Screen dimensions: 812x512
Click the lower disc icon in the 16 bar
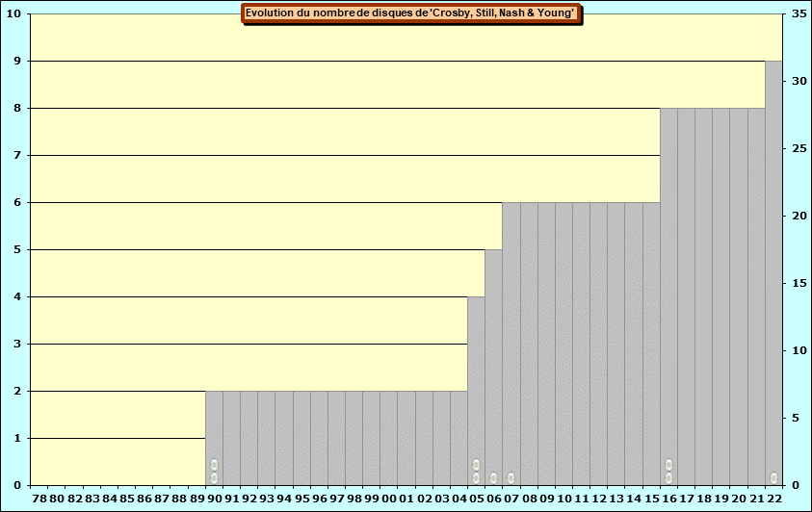click(668, 478)
